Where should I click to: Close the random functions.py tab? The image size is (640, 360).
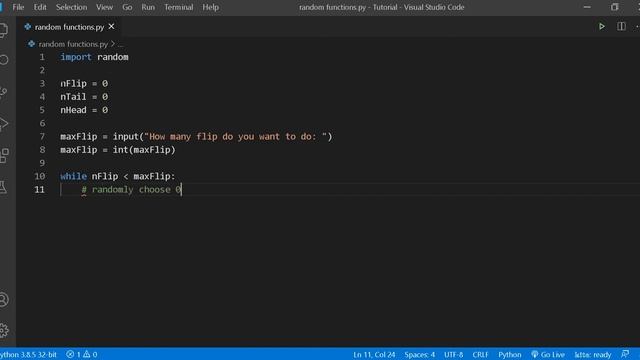pyautogui.click(x=111, y=27)
